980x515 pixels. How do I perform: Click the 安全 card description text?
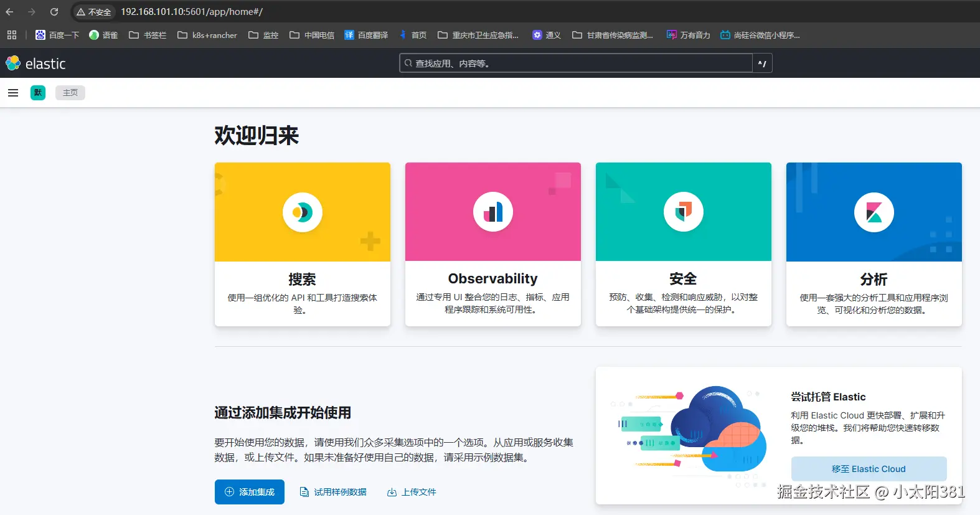click(684, 303)
